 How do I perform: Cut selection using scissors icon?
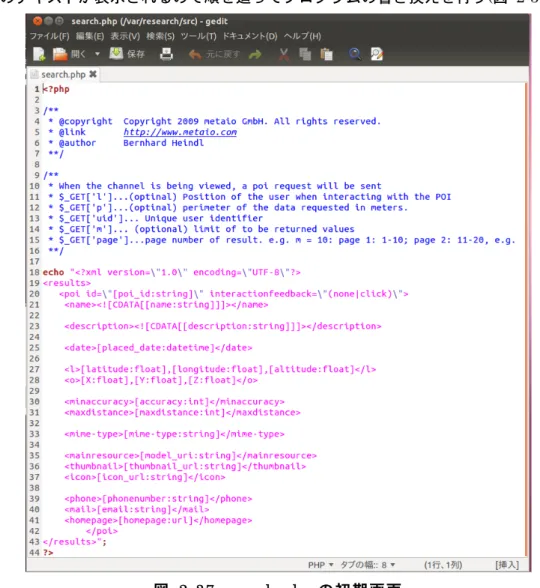point(284,55)
